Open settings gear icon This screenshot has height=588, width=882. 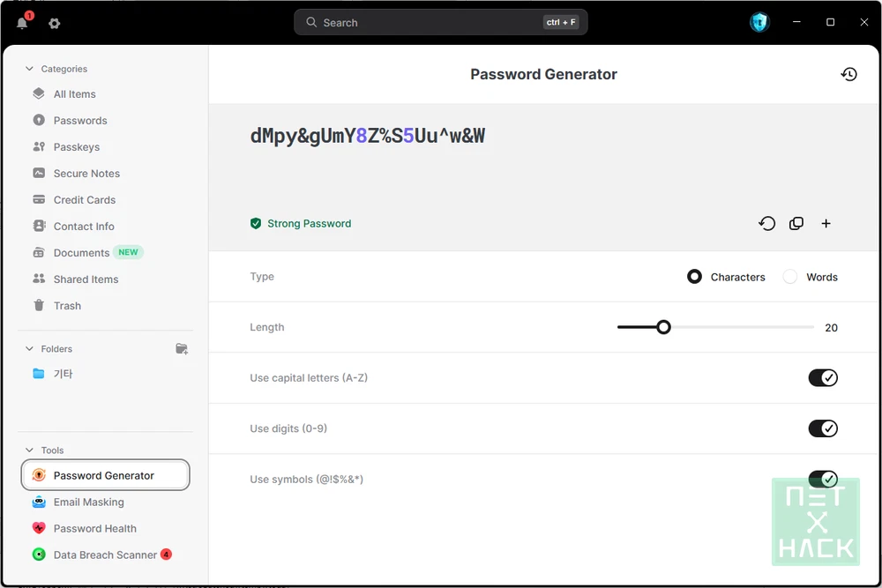[x=55, y=24]
